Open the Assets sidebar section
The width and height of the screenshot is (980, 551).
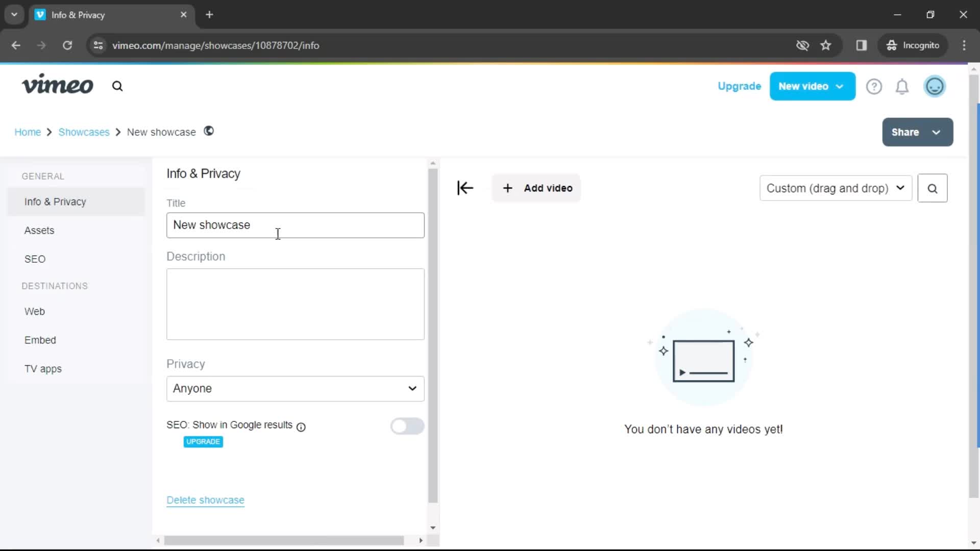[x=38, y=230]
